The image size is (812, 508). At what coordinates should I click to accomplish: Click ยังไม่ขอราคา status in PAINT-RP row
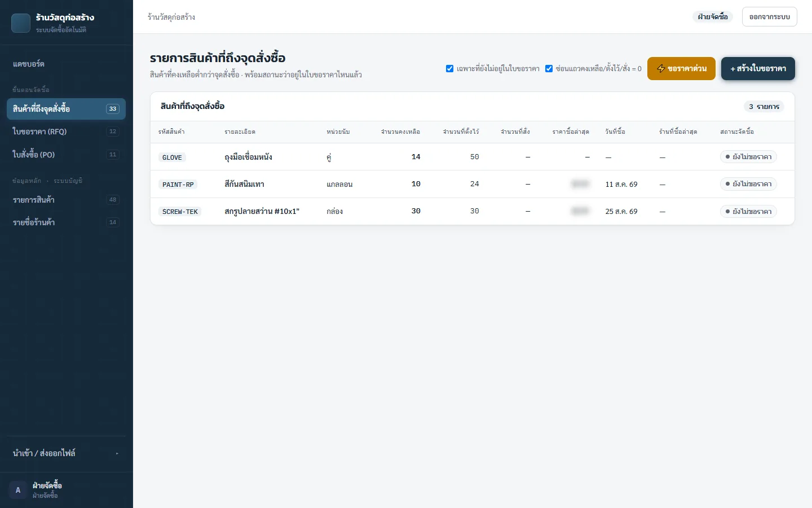pyautogui.click(x=748, y=184)
